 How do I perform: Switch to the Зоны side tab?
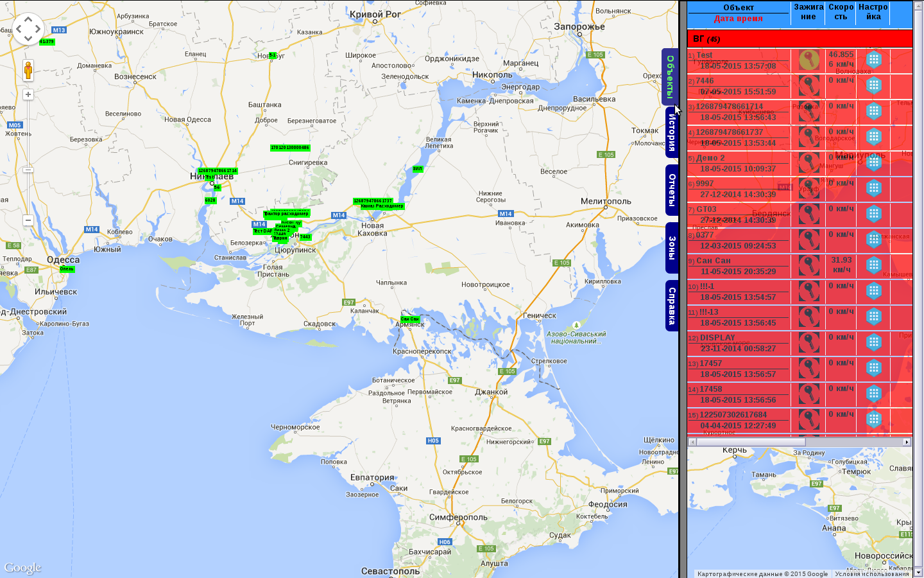coord(671,248)
